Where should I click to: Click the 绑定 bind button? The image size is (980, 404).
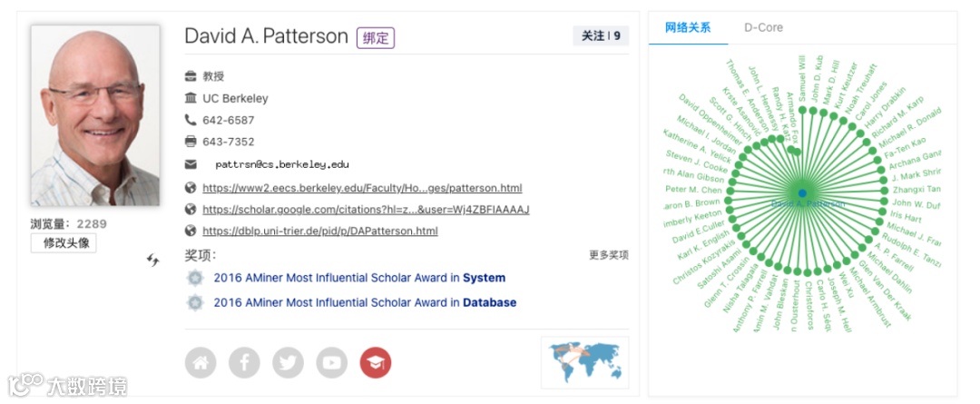point(376,37)
